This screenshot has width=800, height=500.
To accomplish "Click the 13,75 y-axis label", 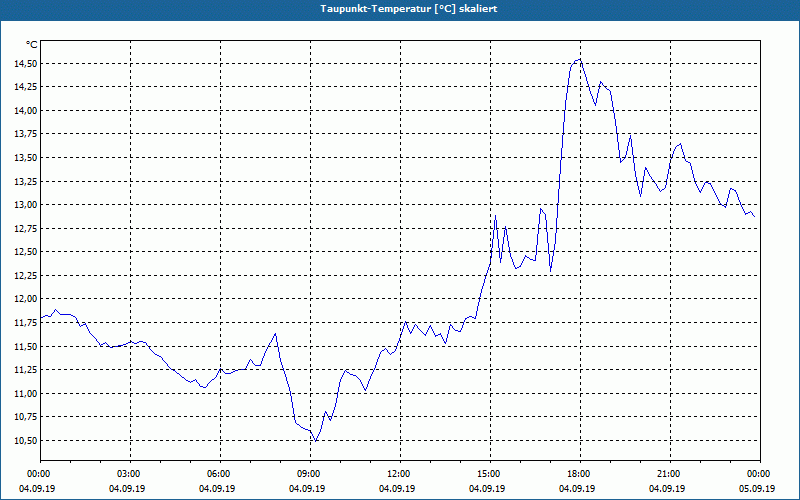I will point(24,134).
